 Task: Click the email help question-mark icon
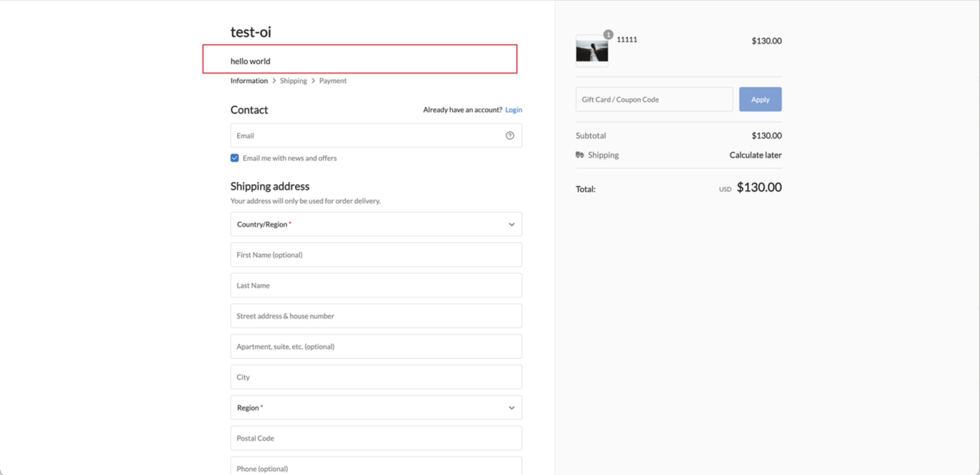pyautogui.click(x=510, y=135)
